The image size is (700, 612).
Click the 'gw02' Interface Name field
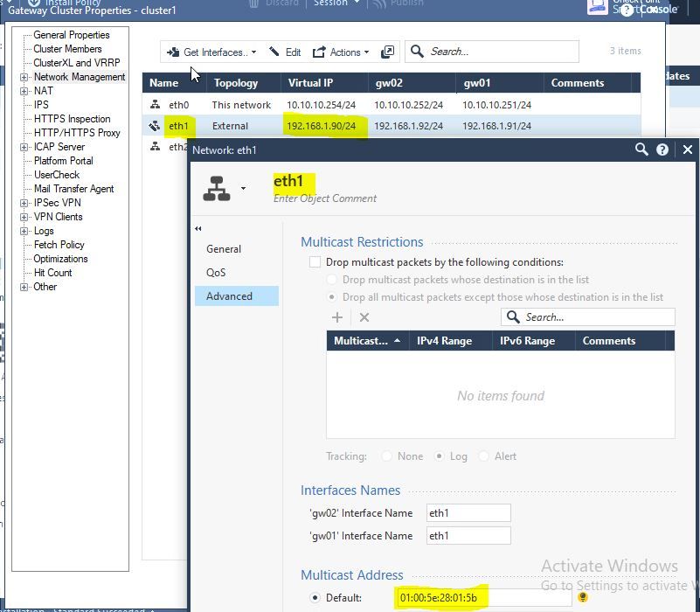click(468, 513)
